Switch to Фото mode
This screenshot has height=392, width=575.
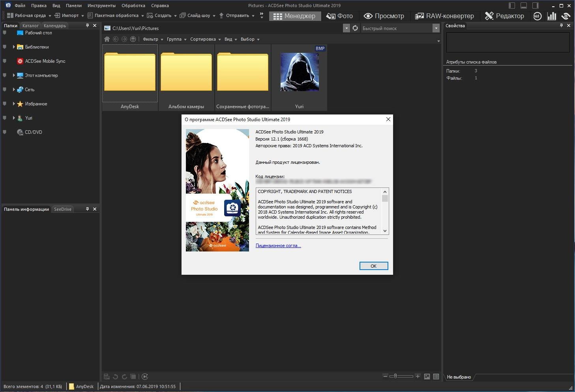coord(339,16)
